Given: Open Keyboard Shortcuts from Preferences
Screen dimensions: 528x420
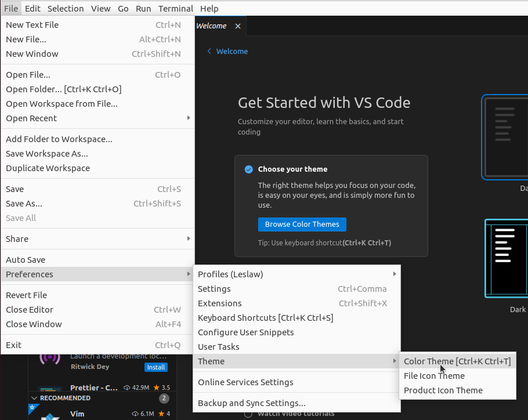Looking at the screenshot, I should coord(296,318).
